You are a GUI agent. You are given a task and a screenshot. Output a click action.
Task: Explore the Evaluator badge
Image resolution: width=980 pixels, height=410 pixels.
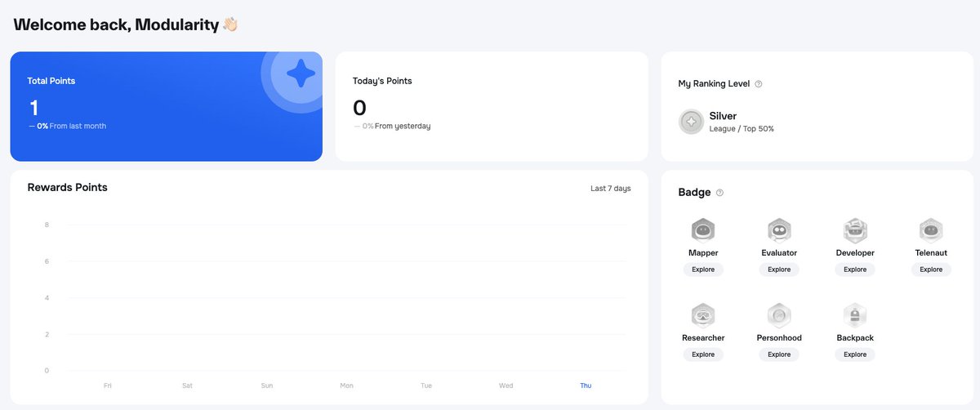[x=779, y=270]
